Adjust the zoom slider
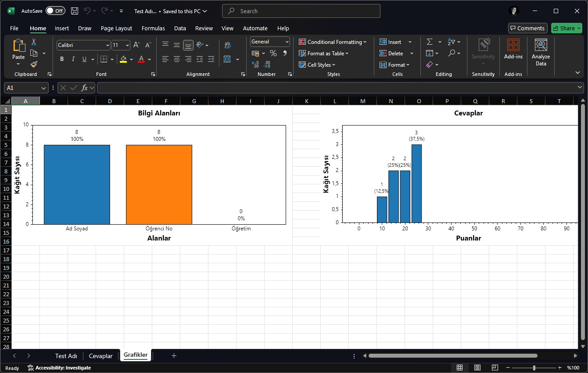 point(534,368)
